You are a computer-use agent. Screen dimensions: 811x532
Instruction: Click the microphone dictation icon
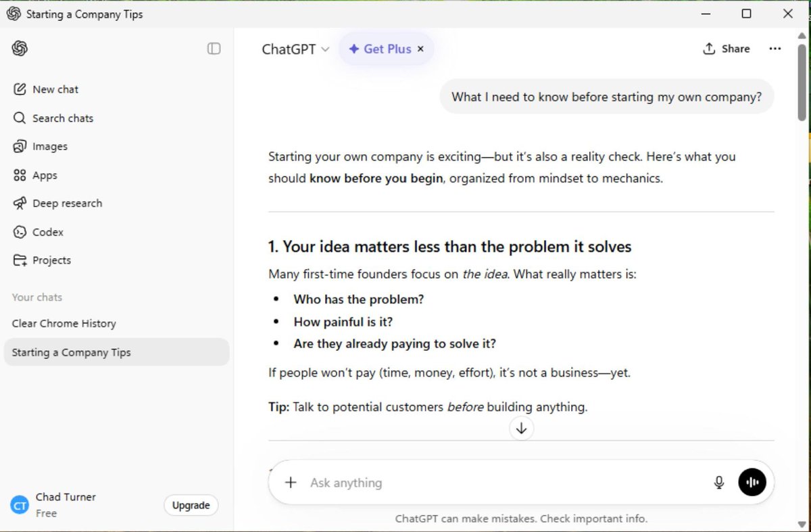[x=719, y=483]
